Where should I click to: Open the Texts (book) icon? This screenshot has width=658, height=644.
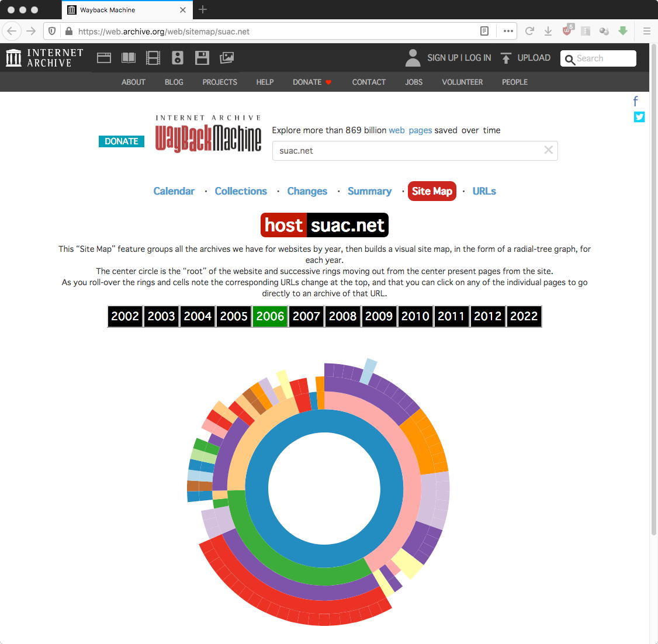[129, 57]
